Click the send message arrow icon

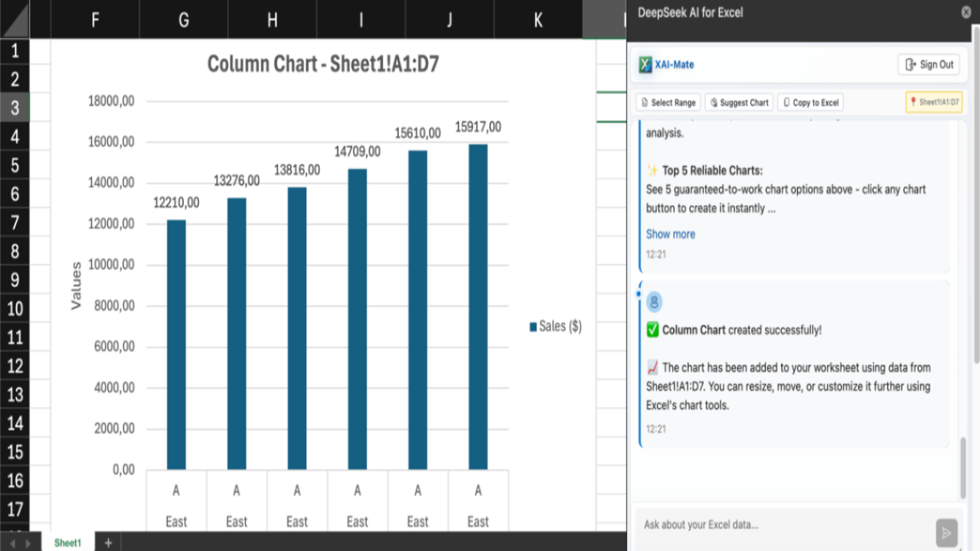pyautogui.click(x=946, y=533)
